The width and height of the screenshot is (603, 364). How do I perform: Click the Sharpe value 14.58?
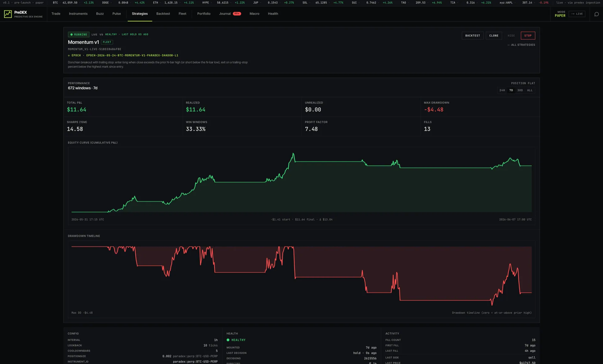click(x=75, y=129)
